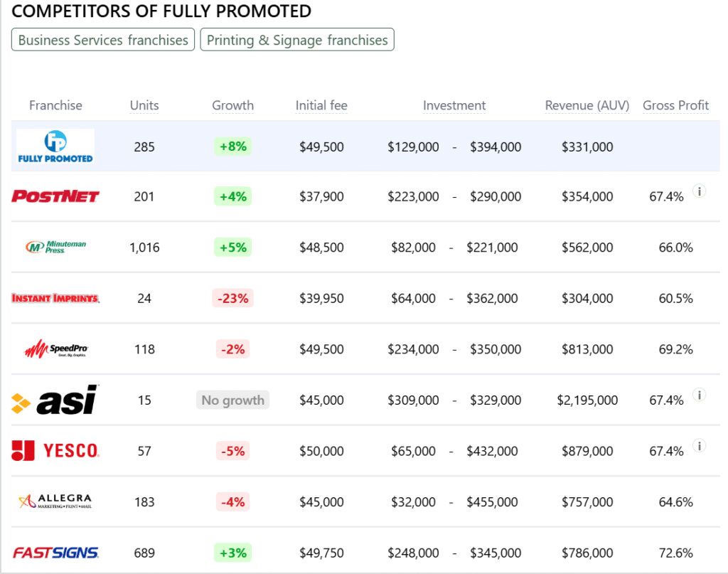Click the $39,950 initial fee

(321, 299)
